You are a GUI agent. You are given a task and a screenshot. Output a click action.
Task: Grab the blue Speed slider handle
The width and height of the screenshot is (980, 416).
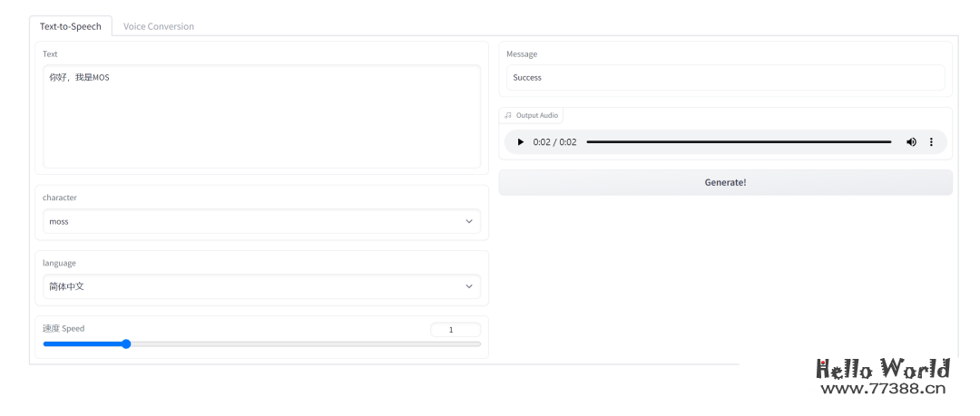(126, 343)
